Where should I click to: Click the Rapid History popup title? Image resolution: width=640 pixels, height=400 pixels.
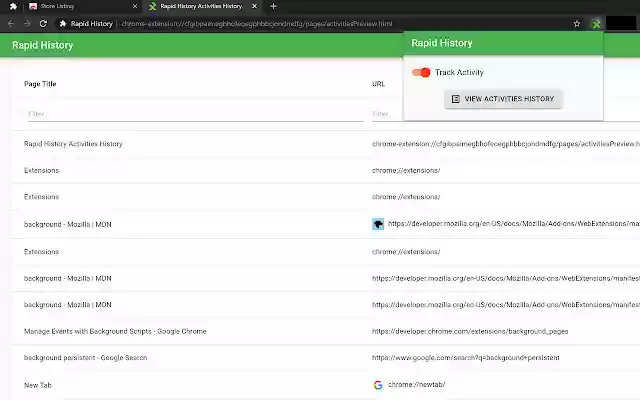point(442,43)
